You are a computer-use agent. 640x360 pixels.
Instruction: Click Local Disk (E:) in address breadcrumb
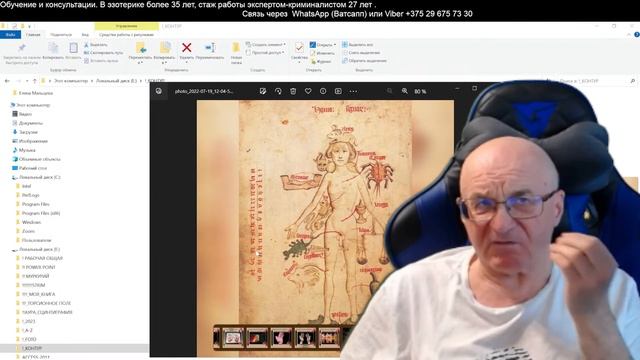click(116, 81)
